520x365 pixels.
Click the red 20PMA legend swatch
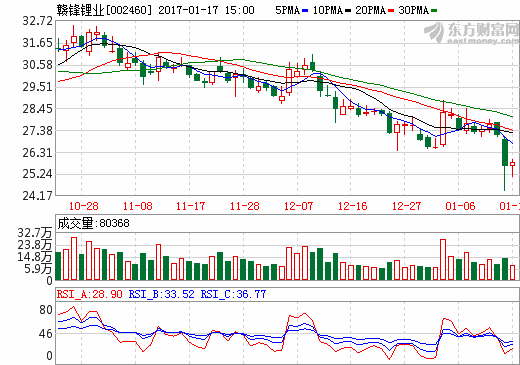tap(391, 11)
